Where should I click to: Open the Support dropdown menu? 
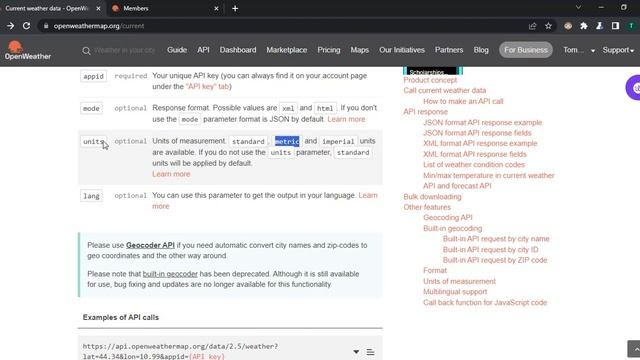(x=618, y=50)
